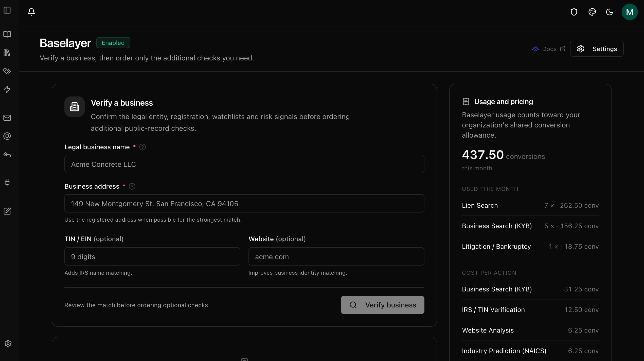Image resolution: width=644 pixels, height=361 pixels.
Task: Focus the TIN / EIN field
Action: (152, 257)
